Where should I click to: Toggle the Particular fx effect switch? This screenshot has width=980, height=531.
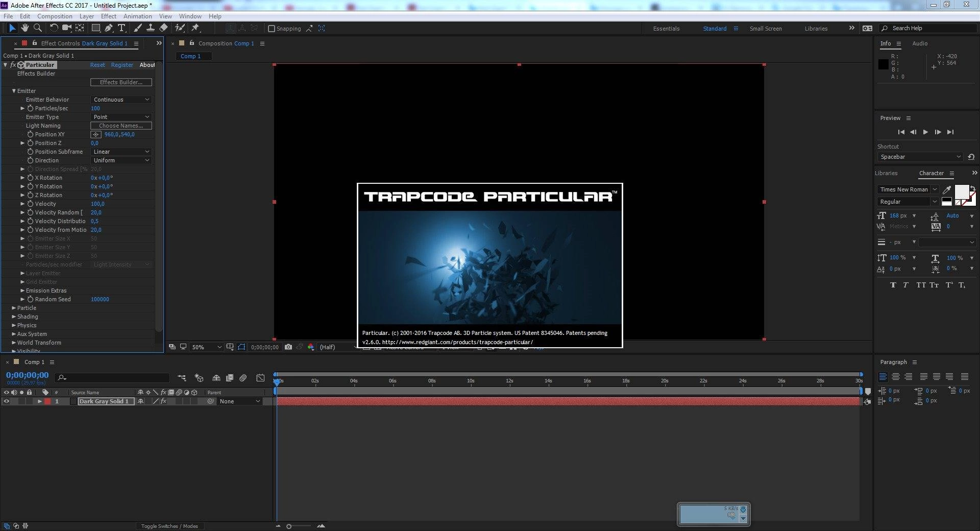pos(13,65)
